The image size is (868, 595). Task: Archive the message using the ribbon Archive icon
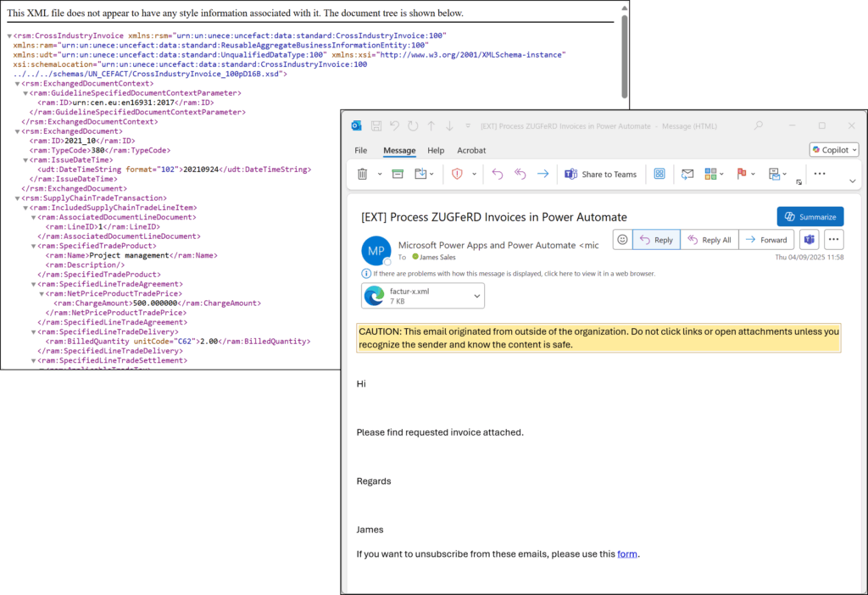pos(398,175)
